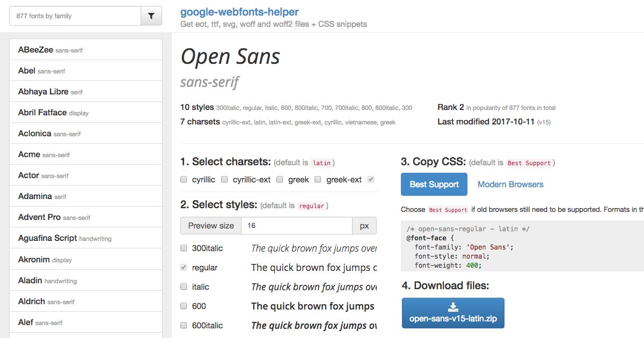This screenshot has height=338, width=644.
Task: Click the '10 styles' summary text
Action: (197, 107)
